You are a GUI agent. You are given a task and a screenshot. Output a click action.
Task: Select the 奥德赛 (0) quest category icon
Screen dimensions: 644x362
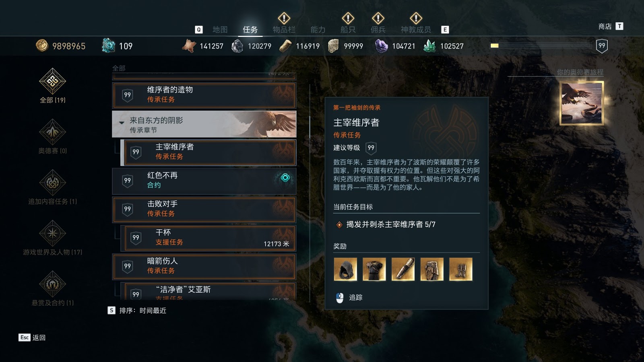[52, 132]
